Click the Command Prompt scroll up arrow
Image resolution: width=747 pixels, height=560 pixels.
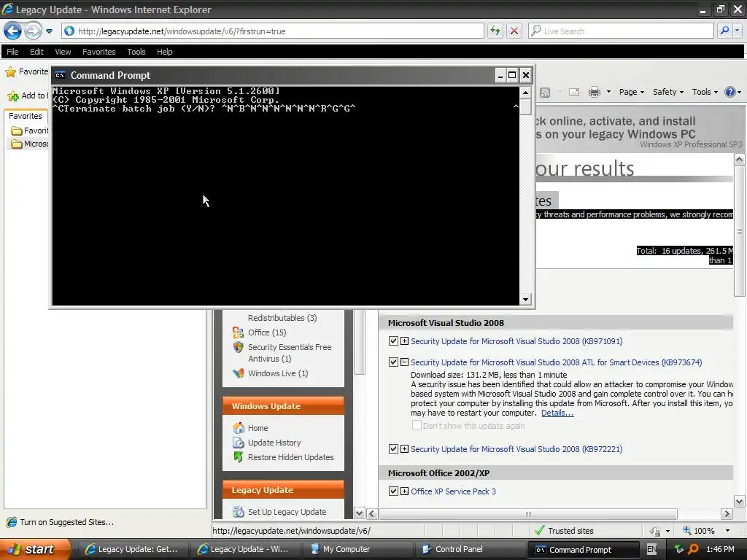click(525, 93)
